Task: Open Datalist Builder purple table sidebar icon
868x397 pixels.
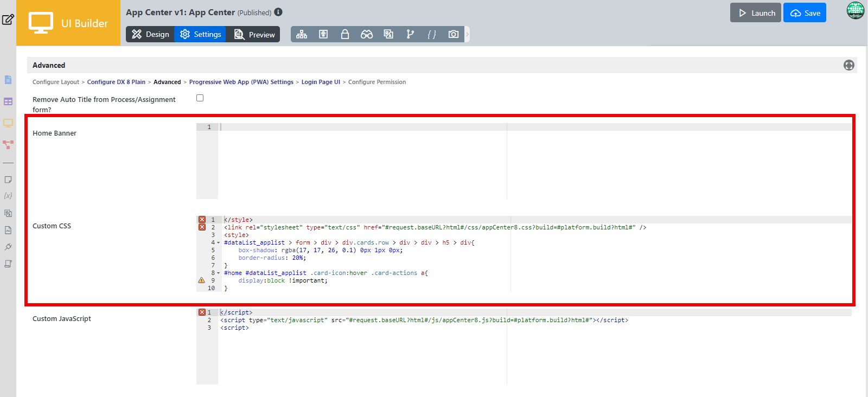Action: 8,101
